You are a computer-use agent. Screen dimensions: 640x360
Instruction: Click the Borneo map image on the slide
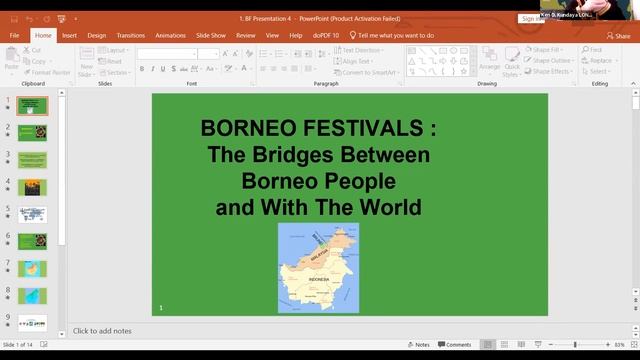click(319, 268)
